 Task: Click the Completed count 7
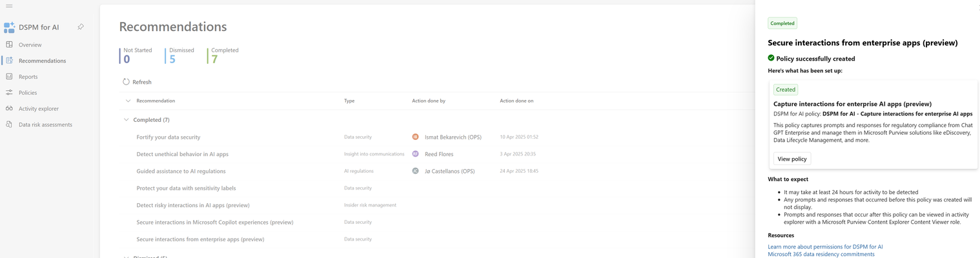(214, 59)
